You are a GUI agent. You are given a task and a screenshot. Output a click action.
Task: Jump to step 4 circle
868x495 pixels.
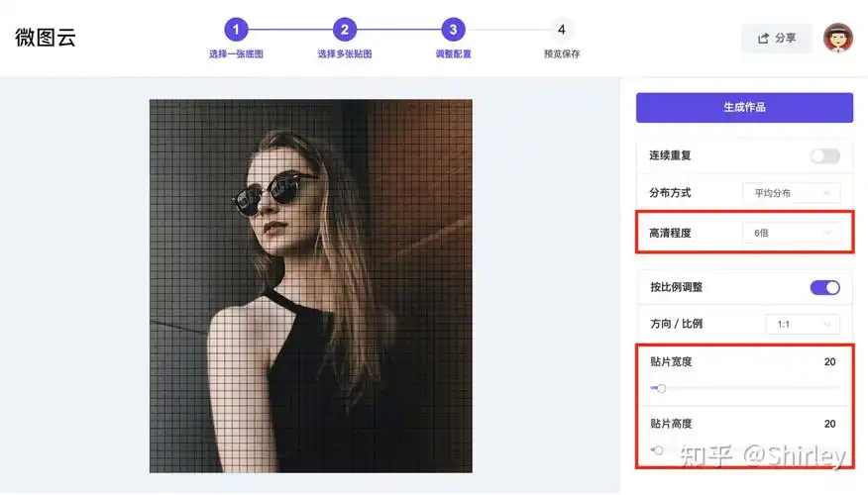point(561,30)
